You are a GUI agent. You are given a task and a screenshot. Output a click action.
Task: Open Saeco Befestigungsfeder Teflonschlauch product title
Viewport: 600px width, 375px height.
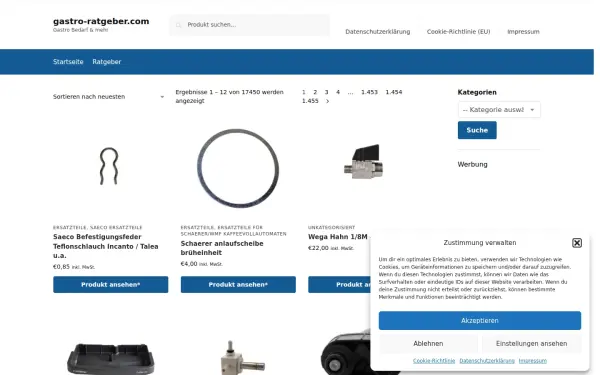(x=106, y=246)
